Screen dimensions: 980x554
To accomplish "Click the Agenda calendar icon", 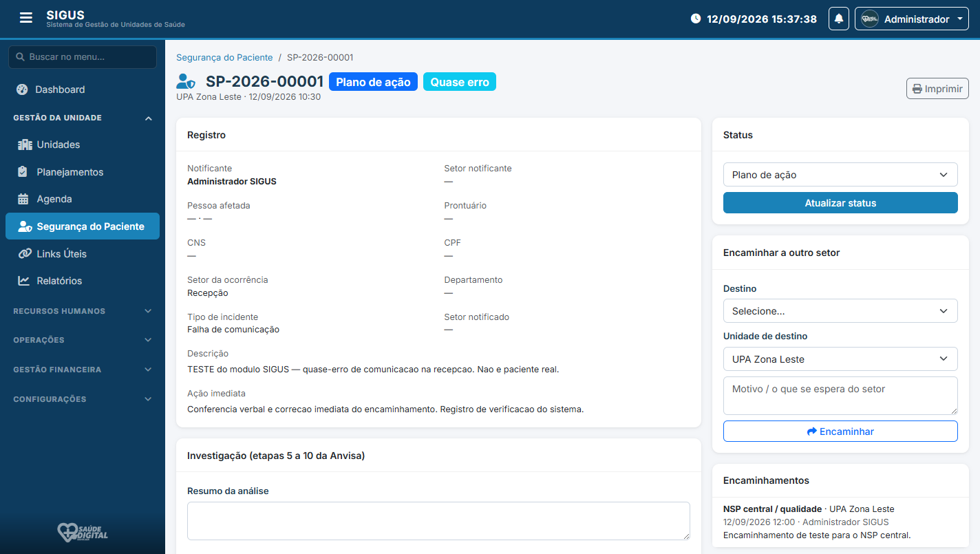I will pos(23,199).
